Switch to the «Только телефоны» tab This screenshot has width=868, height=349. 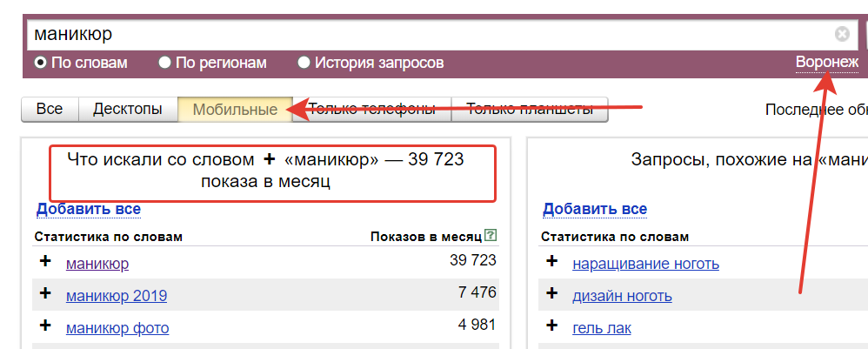[371, 109]
